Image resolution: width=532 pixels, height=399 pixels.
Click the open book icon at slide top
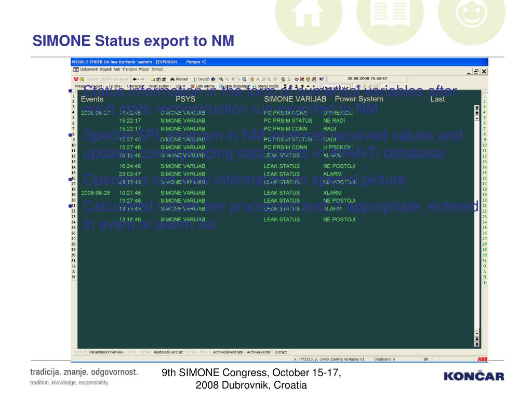[390, 14]
